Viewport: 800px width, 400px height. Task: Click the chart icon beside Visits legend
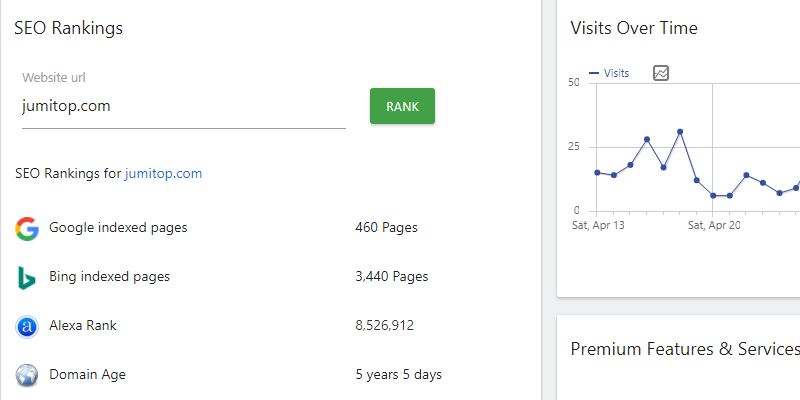pos(660,73)
